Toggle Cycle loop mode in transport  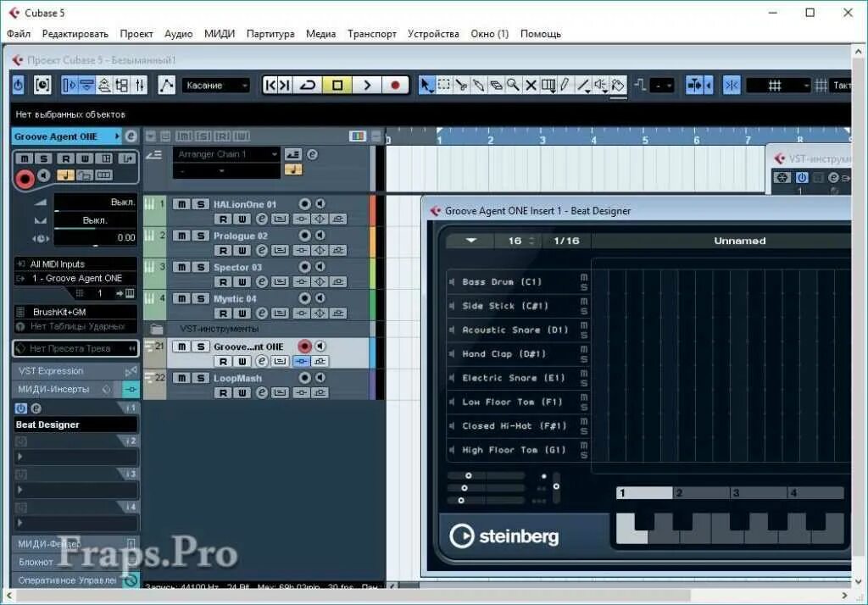coord(308,86)
